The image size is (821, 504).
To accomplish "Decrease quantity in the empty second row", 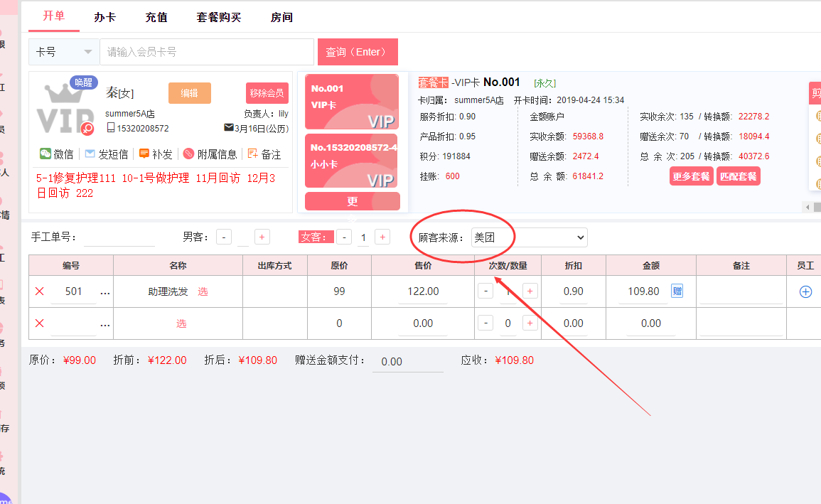I will point(486,323).
